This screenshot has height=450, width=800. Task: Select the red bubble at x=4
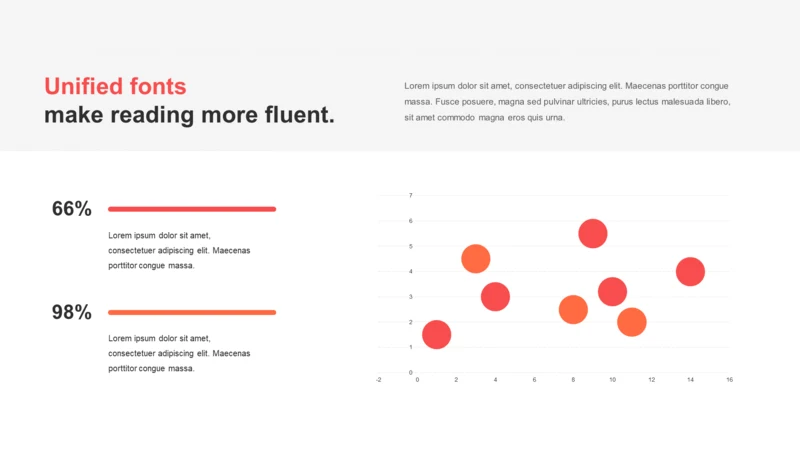pyautogui.click(x=495, y=296)
